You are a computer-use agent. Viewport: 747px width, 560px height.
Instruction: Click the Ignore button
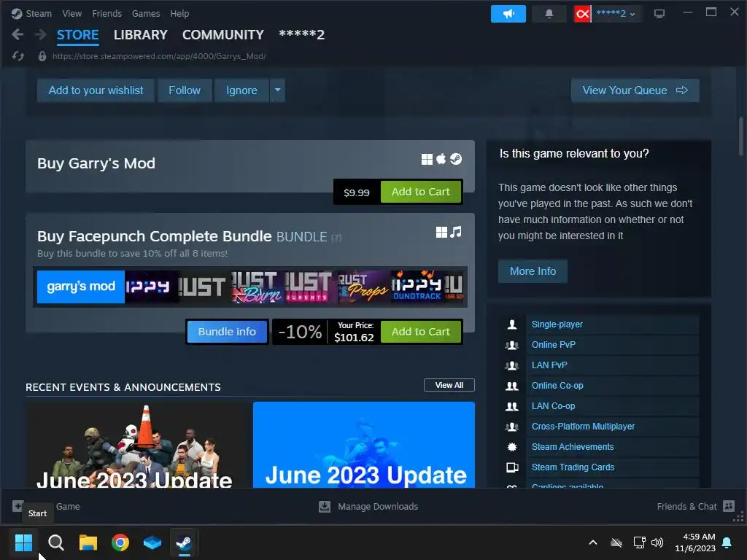pos(241,90)
